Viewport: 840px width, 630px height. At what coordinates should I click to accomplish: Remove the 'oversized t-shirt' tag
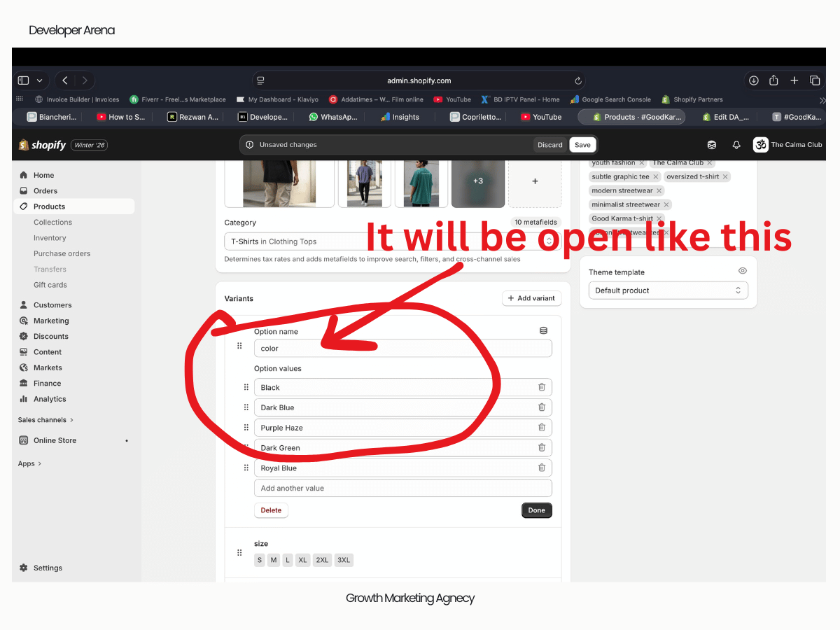click(x=725, y=176)
